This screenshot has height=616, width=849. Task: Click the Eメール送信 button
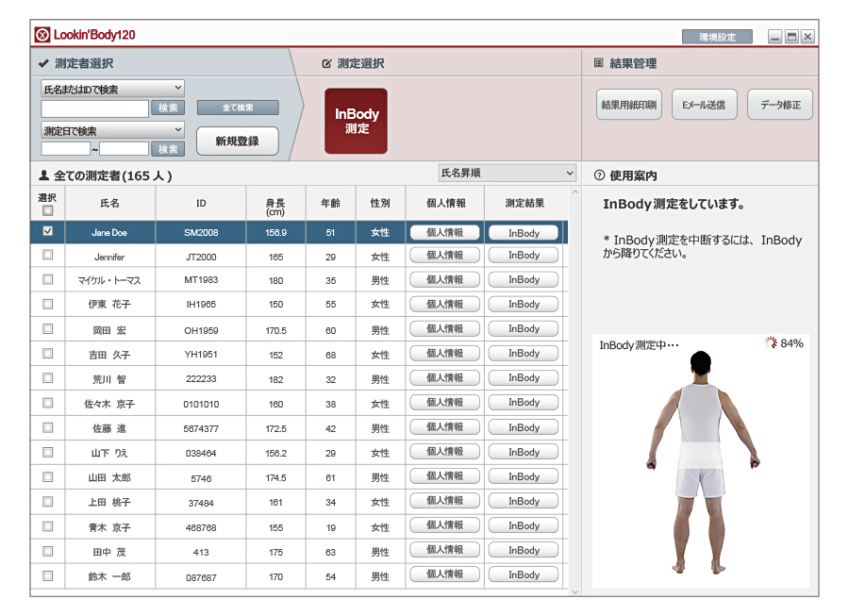tap(705, 105)
